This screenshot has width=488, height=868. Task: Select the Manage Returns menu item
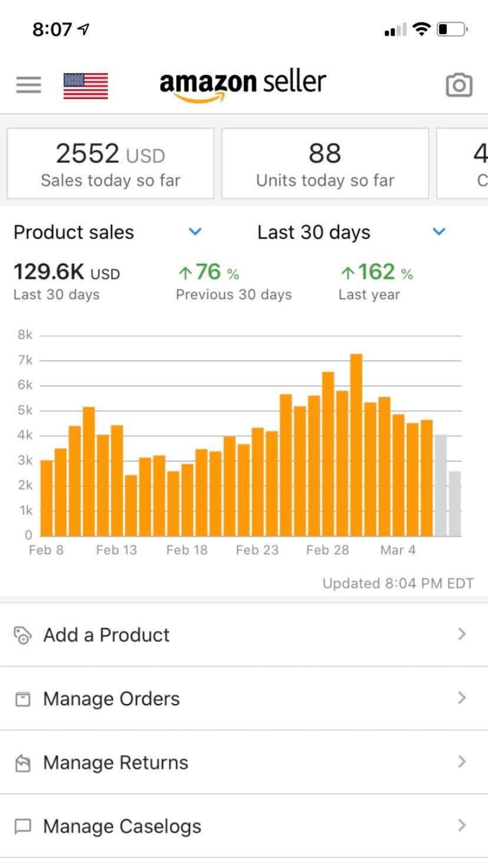click(x=116, y=762)
